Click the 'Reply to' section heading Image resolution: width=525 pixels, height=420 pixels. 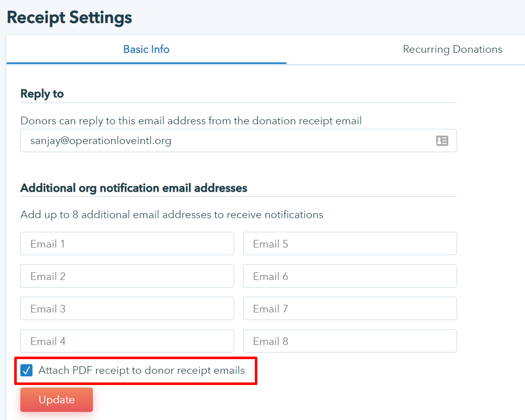click(x=42, y=94)
